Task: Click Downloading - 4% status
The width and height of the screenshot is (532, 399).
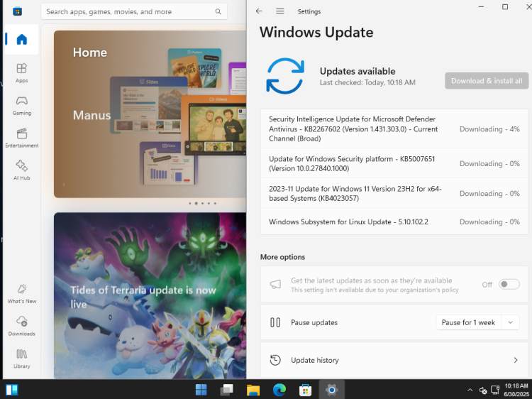Action: pos(489,129)
